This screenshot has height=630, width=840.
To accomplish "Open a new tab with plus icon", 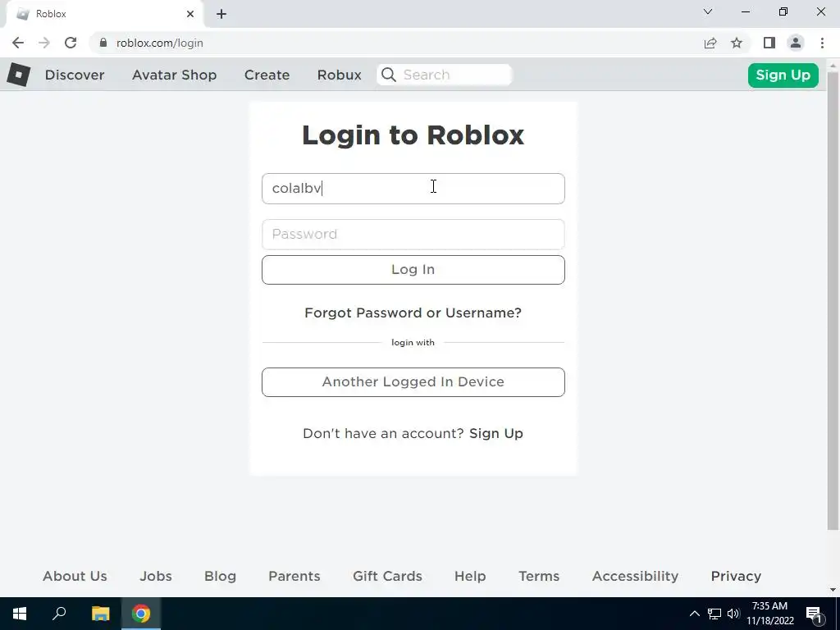I will 221,14.
